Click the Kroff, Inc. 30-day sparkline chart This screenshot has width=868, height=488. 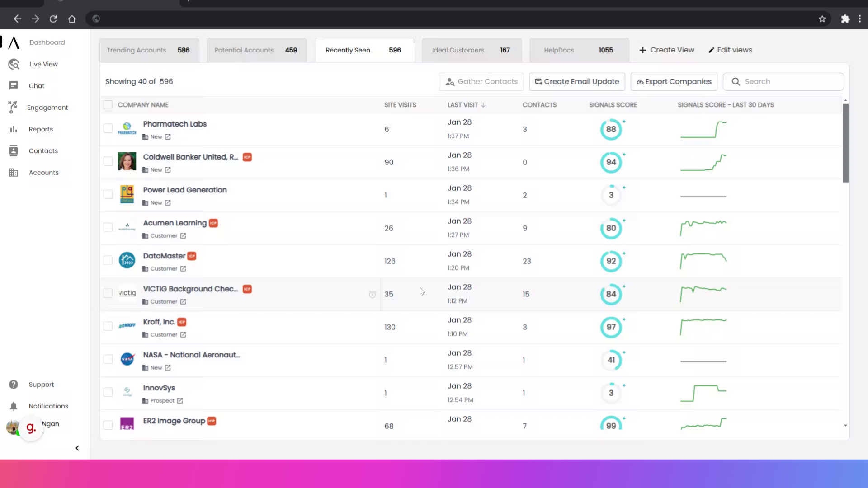tap(703, 327)
